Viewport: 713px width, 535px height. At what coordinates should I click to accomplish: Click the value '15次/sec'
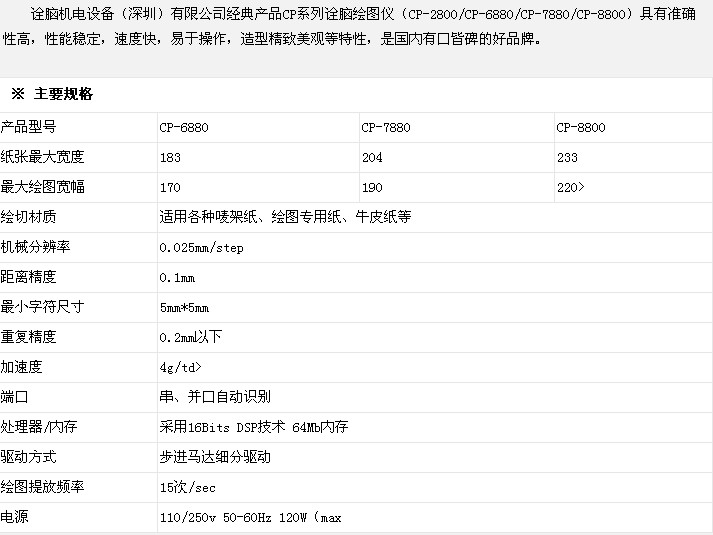[187, 487]
